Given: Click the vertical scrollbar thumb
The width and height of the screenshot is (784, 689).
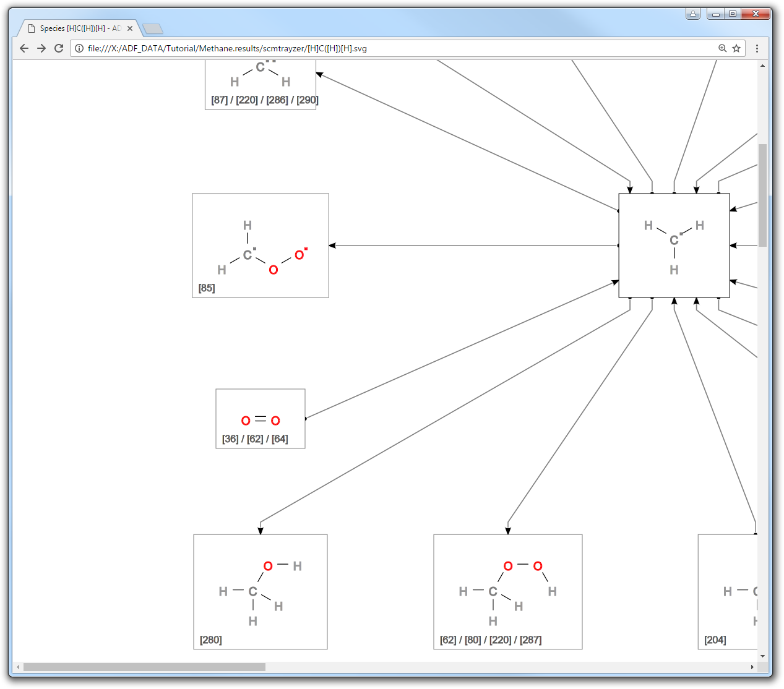Looking at the screenshot, I should [x=762, y=195].
